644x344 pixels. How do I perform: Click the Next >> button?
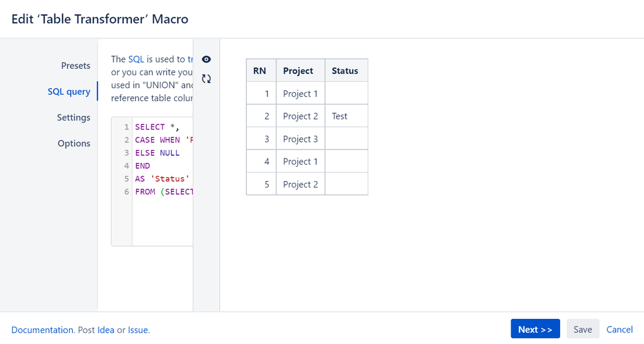[x=535, y=329]
